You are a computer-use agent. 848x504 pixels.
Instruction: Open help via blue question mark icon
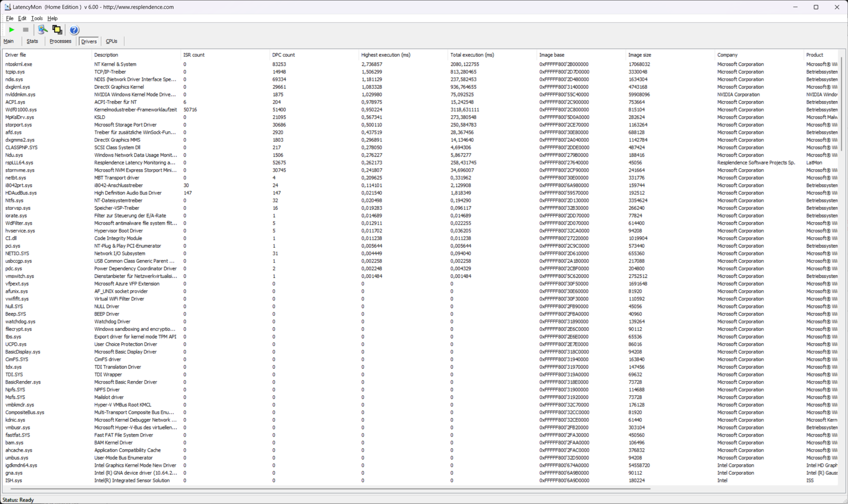pyautogui.click(x=74, y=30)
